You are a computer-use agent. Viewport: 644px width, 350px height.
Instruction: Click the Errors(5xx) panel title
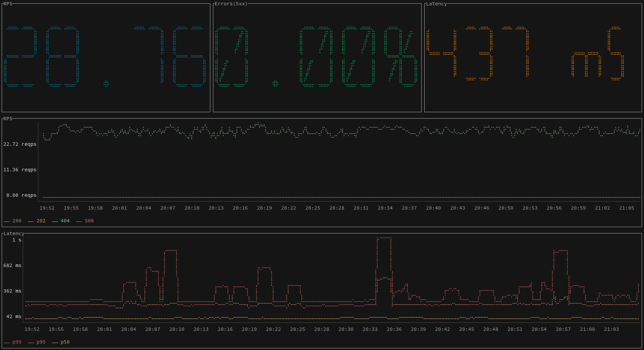(231, 4)
